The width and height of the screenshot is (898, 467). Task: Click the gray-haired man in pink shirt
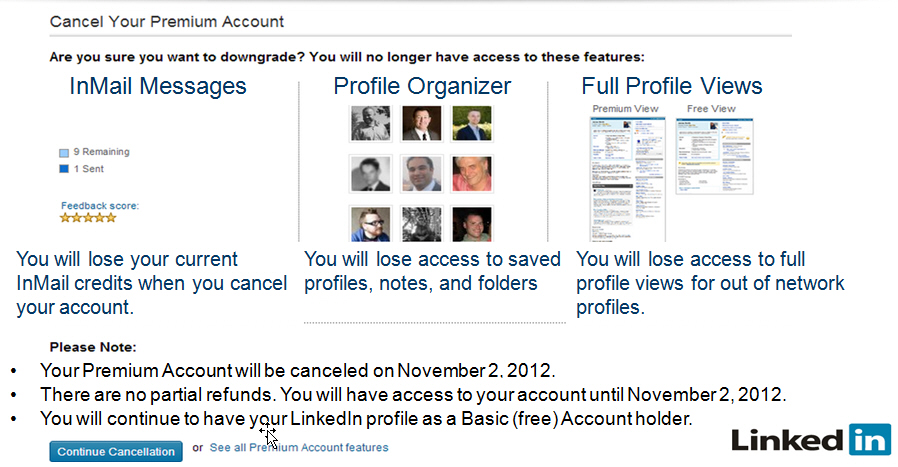(x=471, y=174)
